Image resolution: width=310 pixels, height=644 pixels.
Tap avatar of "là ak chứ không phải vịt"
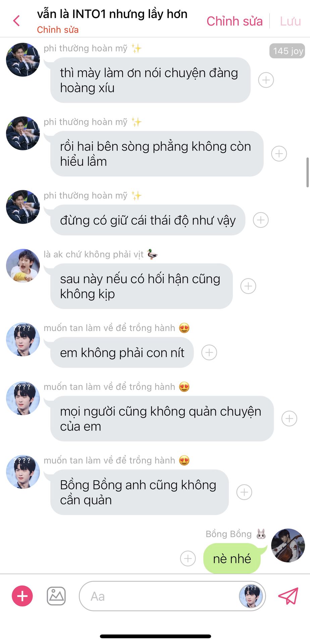[x=23, y=265]
